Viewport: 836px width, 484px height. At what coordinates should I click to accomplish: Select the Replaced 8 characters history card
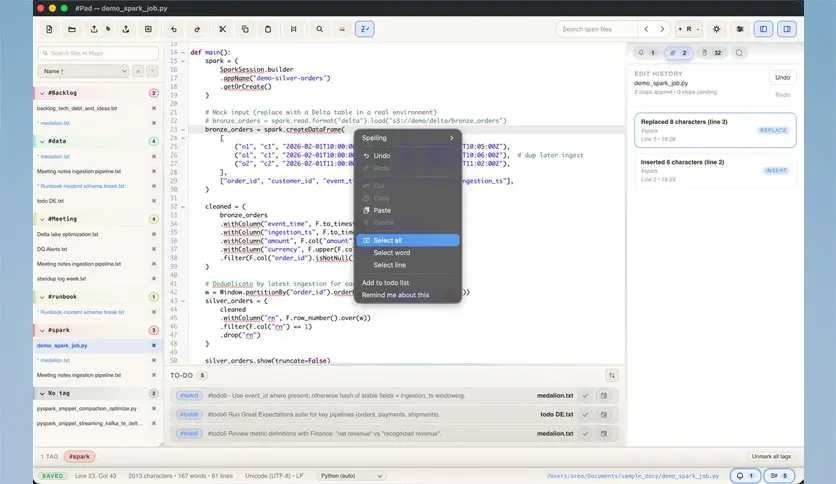[715, 130]
